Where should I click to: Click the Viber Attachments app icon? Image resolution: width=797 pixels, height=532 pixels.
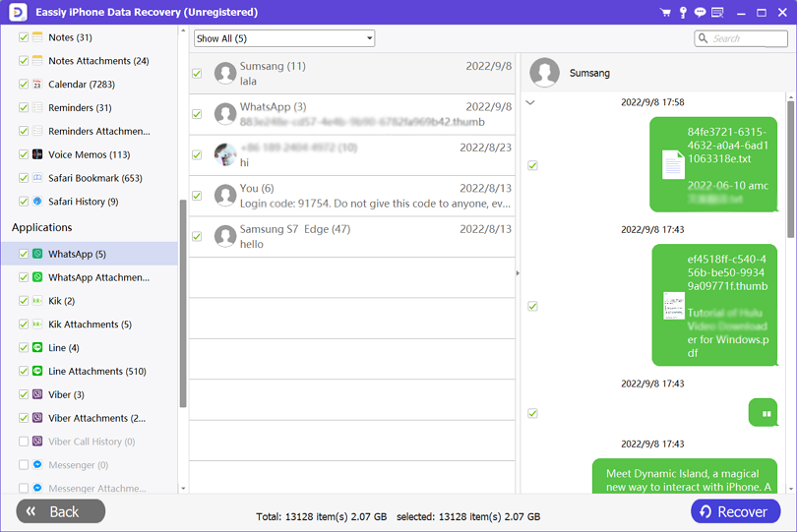point(37,417)
